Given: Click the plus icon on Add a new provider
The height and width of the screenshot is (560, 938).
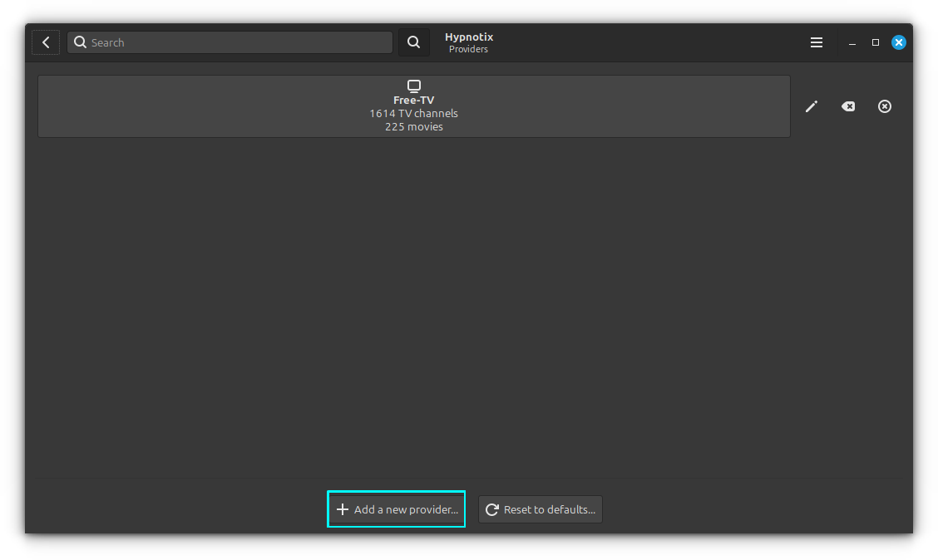Looking at the screenshot, I should (x=343, y=509).
